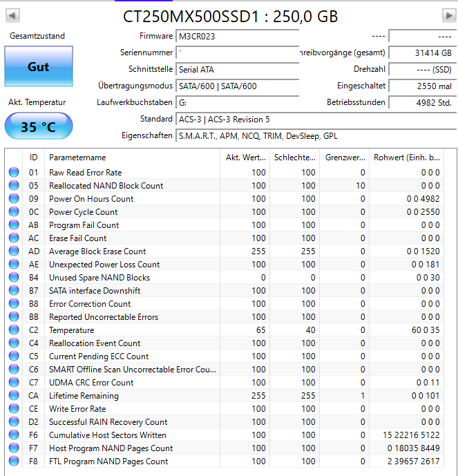Click status orb for UDMA CRC Error Count
This screenshot has height=476, width=458.
click(x=14, y=382)
